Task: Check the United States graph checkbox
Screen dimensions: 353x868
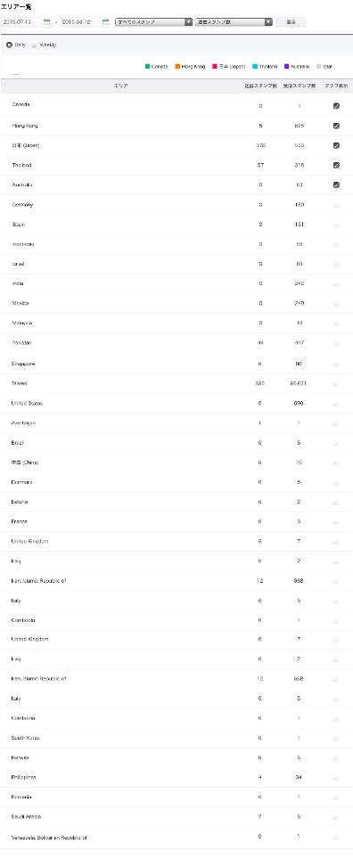Action: point(336,404)
